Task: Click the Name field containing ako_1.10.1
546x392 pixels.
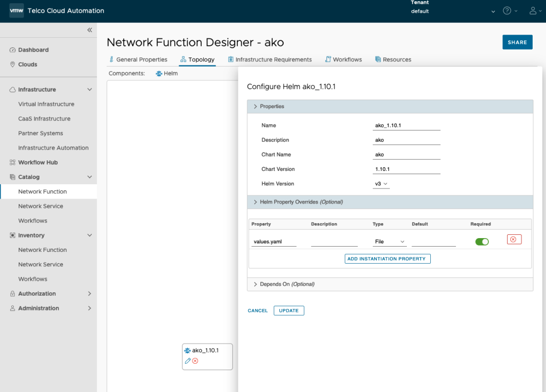Action: pyautogui.click(x=406, y=126)
